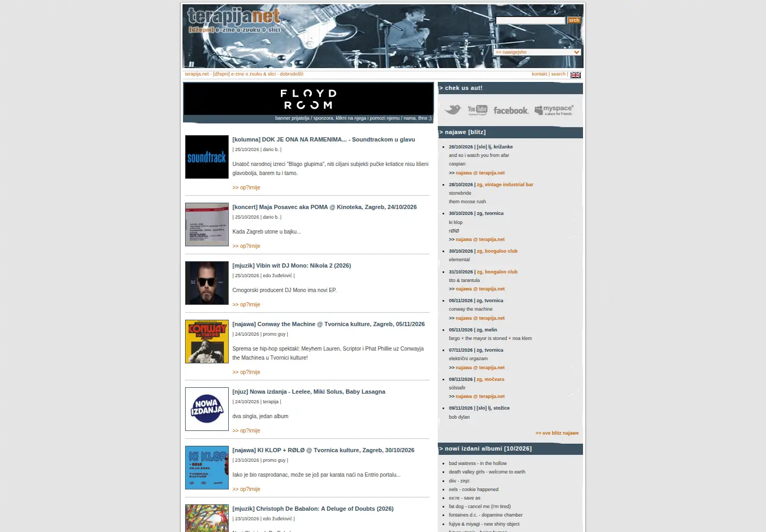Open the Twitter bird icon link
The height and width of the screenshot is (532, 766).
(453, 110)
